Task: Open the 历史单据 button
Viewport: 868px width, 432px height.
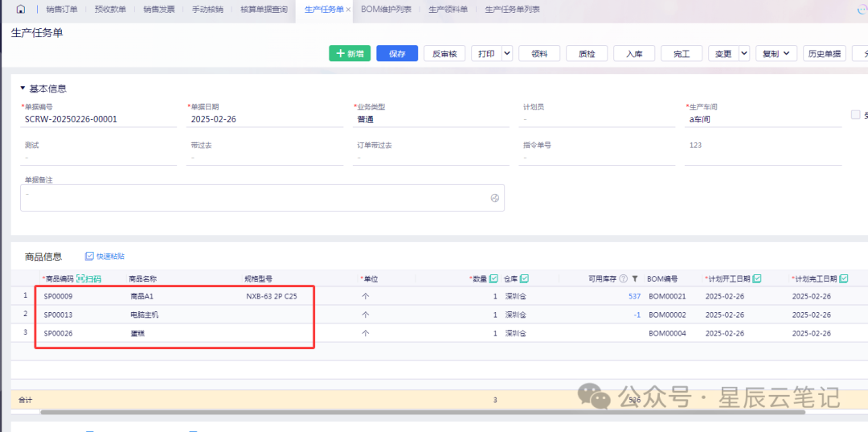Action: point(824,54)
